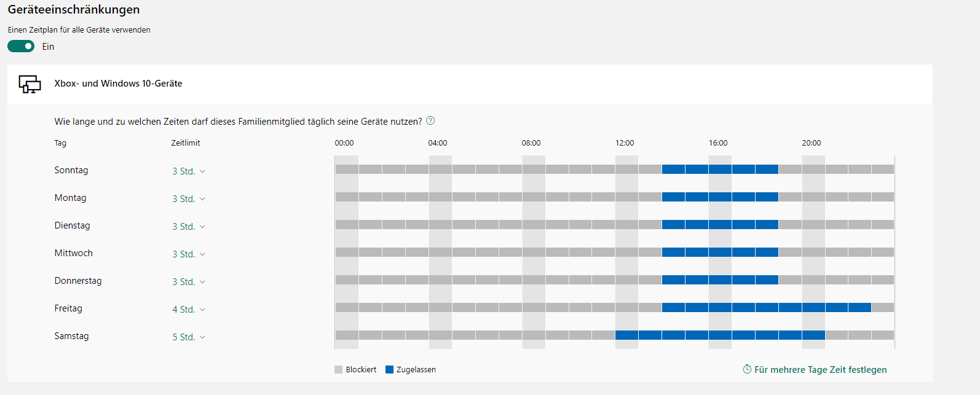
Task: Click the Mittwoch schedule bar
Action: 615,252
